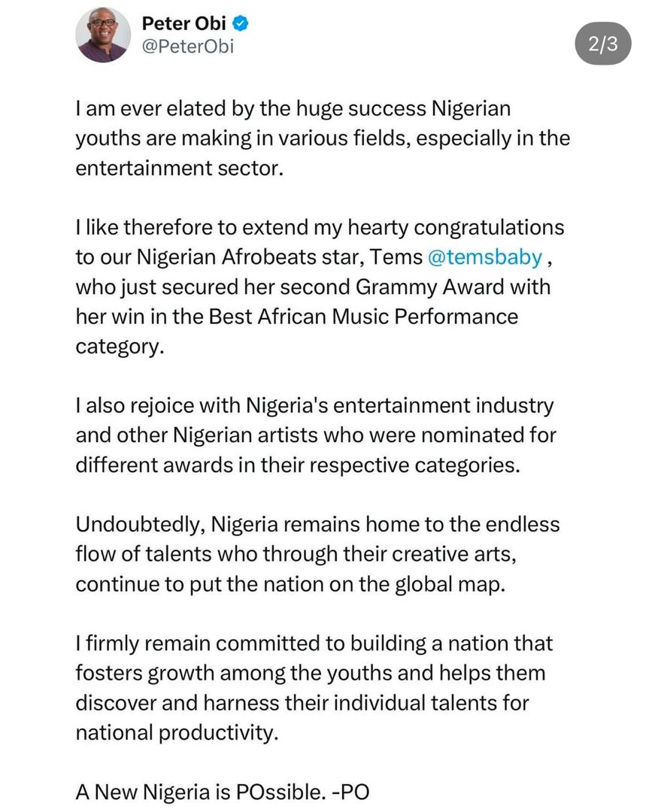The image size is (655, 812).
Task: Click the paragraph beginning "I am ever elated"
Action: tap(323, 138)
